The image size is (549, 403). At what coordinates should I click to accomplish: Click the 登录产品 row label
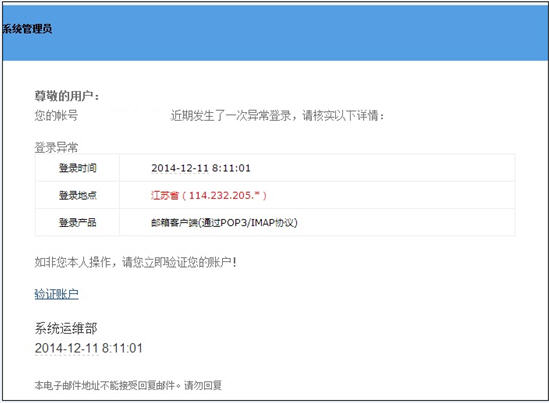(x=77, y=222)
